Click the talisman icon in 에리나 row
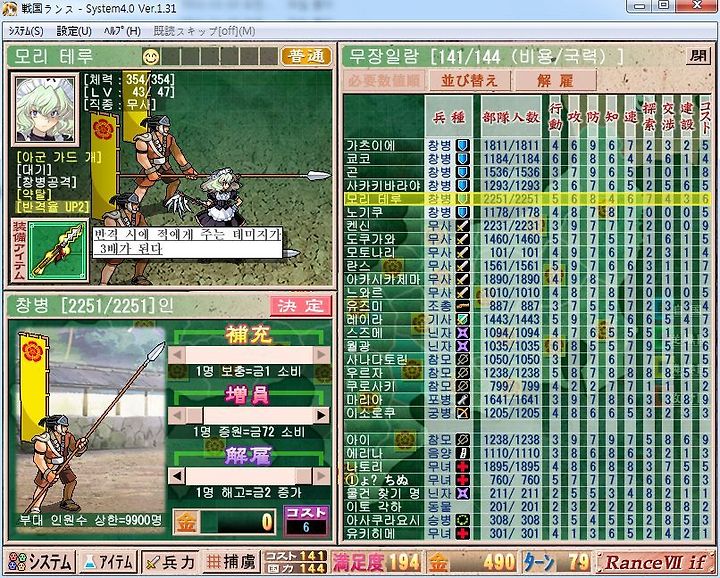This screenshot has width=720, height=578. coord(462,453)
